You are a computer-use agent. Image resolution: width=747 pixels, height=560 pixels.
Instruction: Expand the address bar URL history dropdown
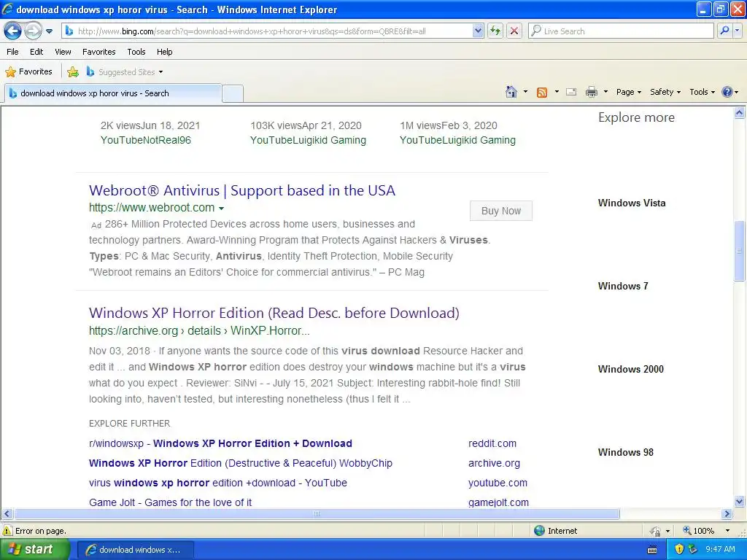click(x=478, y=31)
